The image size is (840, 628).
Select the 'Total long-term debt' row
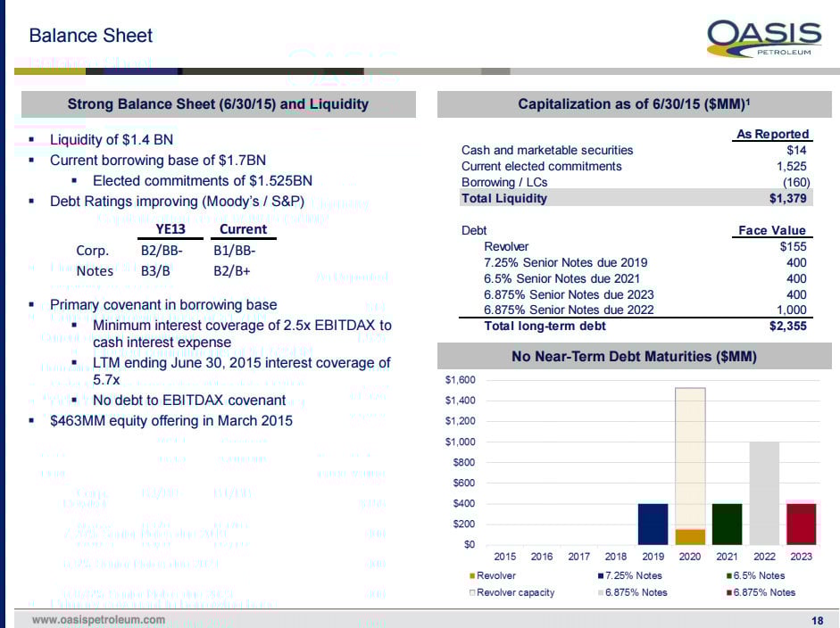tap(634, 326)
